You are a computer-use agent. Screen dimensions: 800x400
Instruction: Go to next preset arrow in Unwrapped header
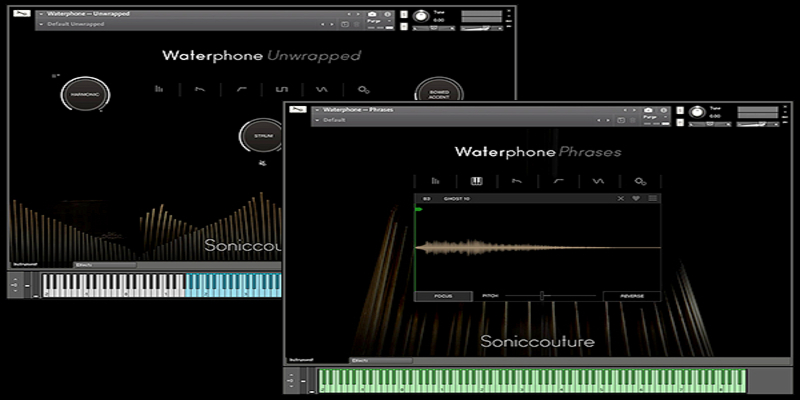click(333, 24)
